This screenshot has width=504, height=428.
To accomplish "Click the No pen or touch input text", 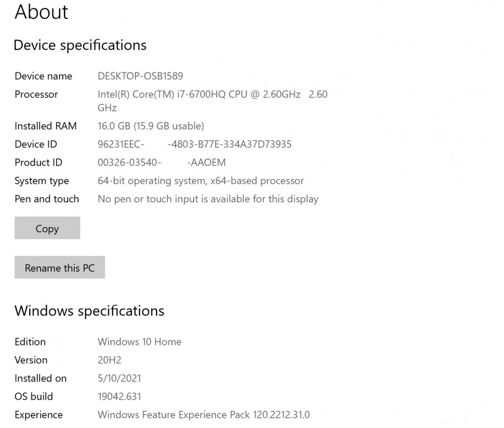I will (x=208, y=199).
